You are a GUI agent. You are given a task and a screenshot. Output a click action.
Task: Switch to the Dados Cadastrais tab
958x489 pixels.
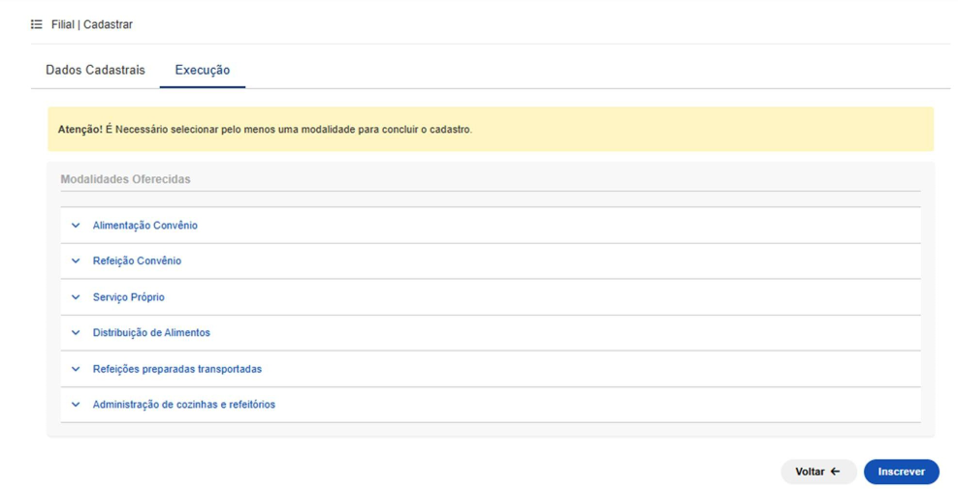coord(95,70)
